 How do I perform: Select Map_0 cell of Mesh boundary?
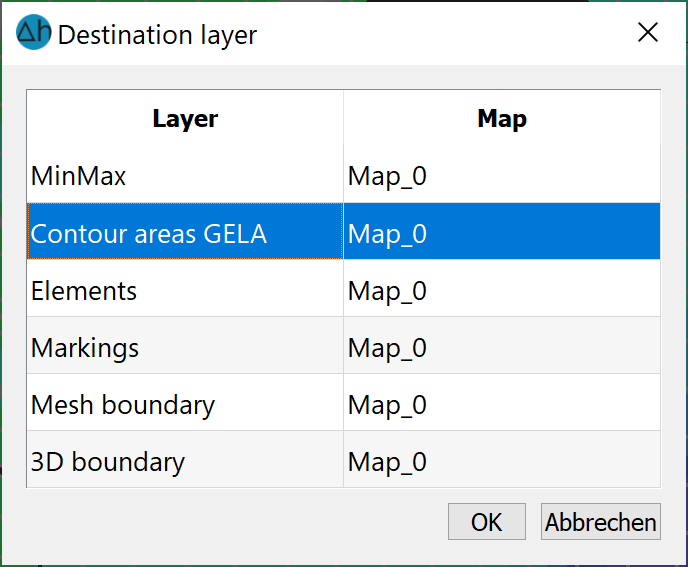tap(502, 402)
